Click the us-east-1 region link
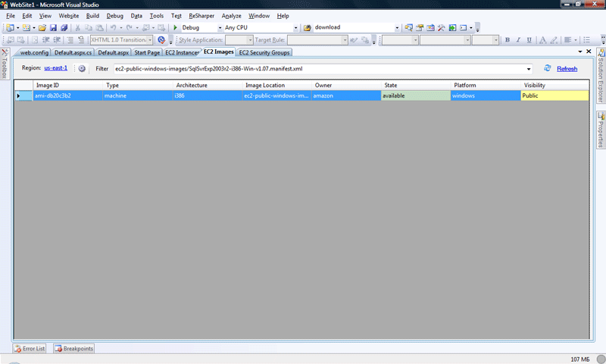Viewport: 606px width, 364px height. click(x=55, y=68)
